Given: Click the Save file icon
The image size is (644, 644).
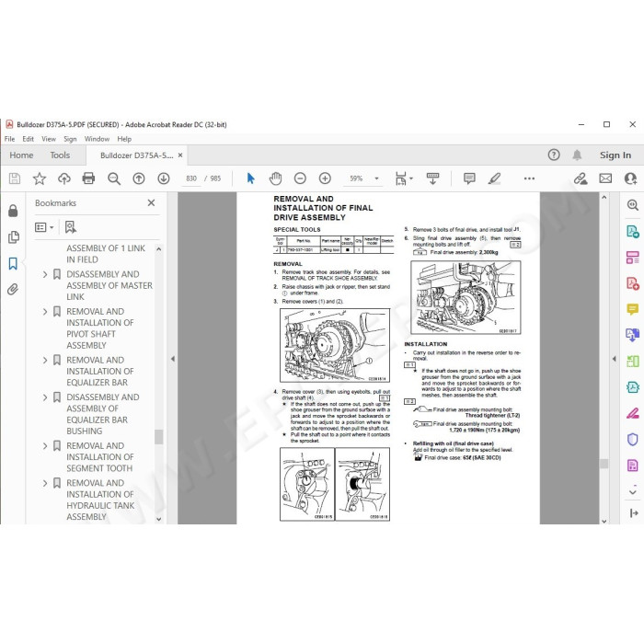Looking at the screenshot, I should 15,178.
